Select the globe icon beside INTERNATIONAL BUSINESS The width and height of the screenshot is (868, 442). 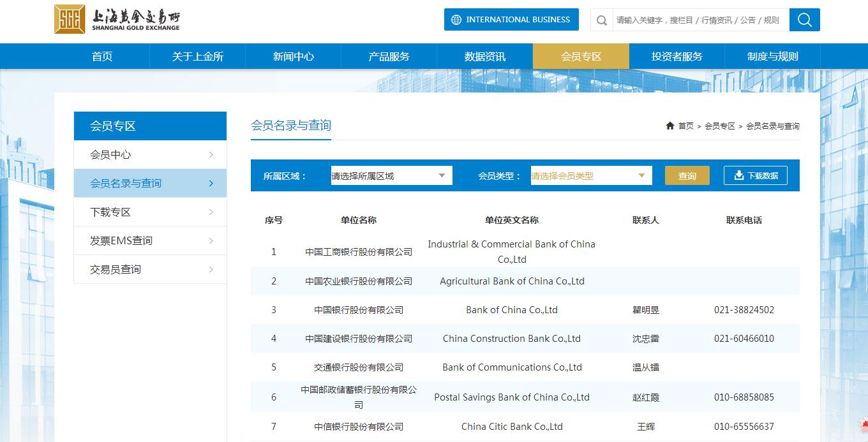coord(454,19)
